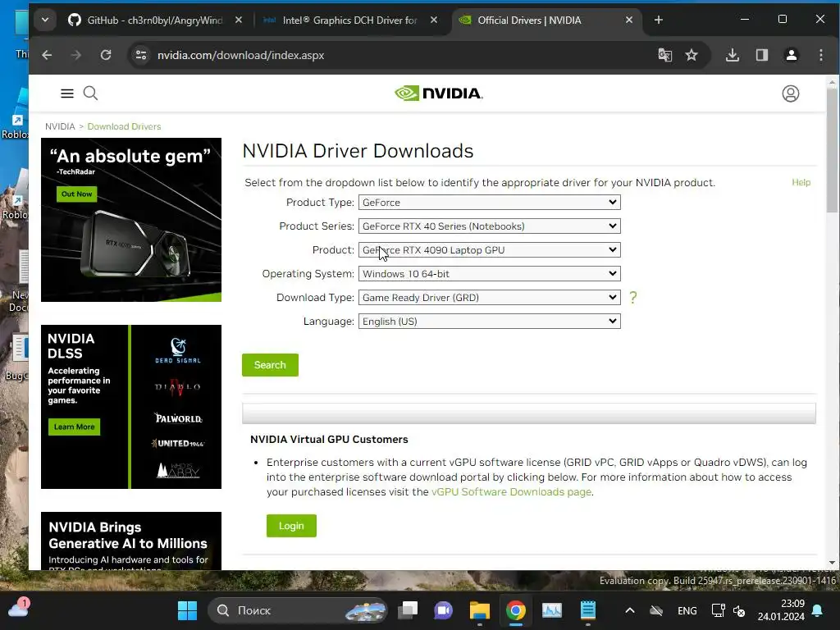Close the Intel Graphics DCH Driver tab
This screenshot has width=840, height=630.
pyautogui.click(x=433, y=20)
